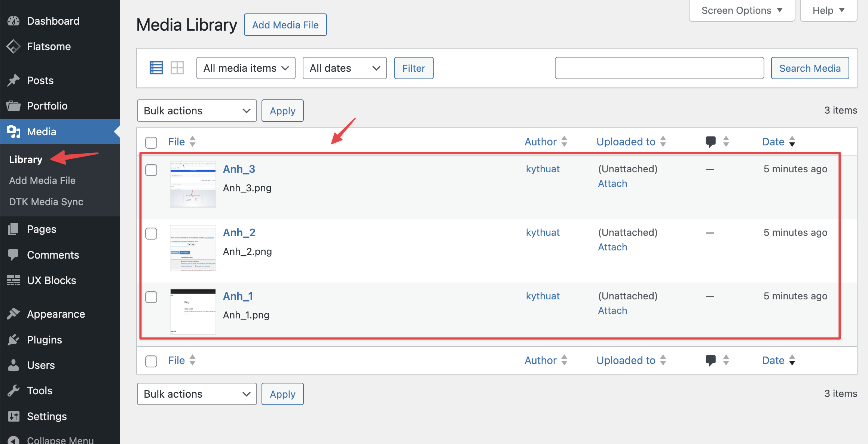The width and height of the screenshot is (868, 444).
Task: Click the Posts pin icon in sidebar
Action: [x=13, y=80]
